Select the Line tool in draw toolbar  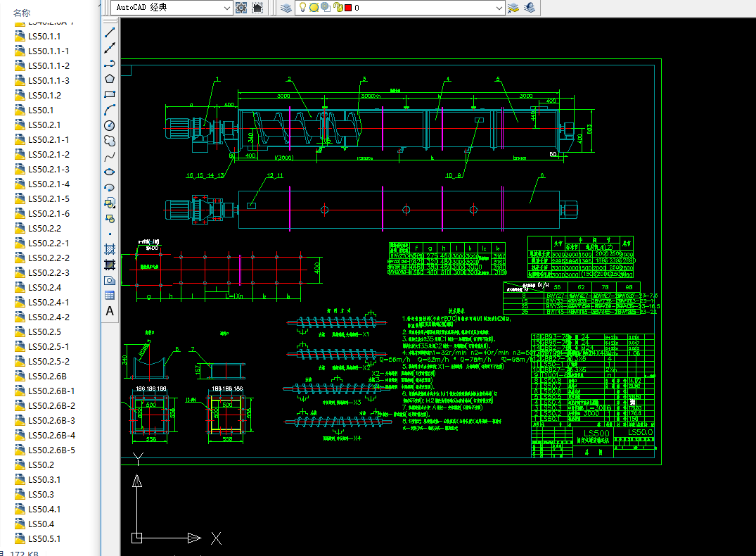click(x=110, y=33)
